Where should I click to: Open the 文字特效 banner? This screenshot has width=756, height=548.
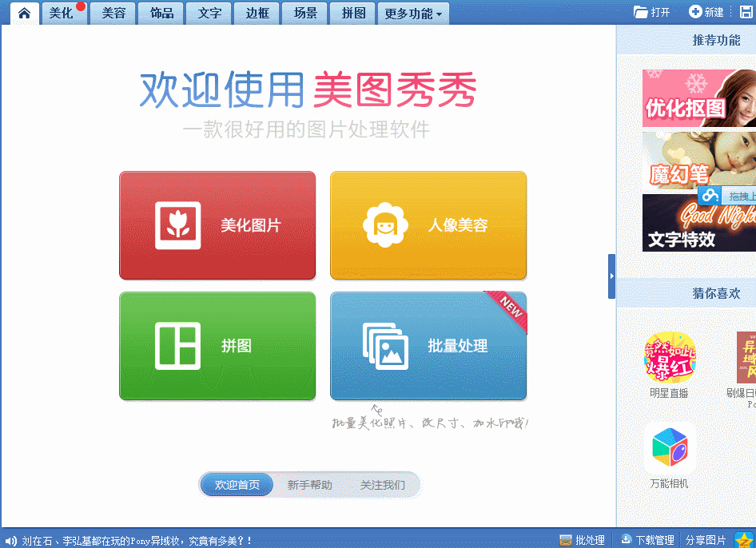click(699, 223)
